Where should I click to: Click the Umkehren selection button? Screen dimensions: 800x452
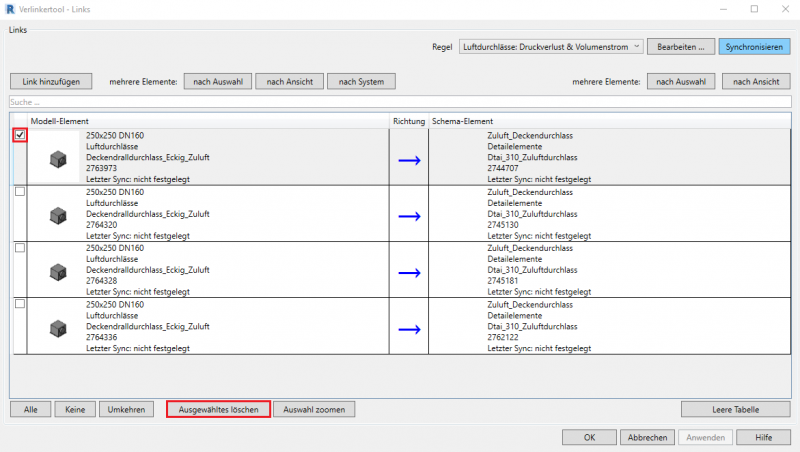point(128,409)
